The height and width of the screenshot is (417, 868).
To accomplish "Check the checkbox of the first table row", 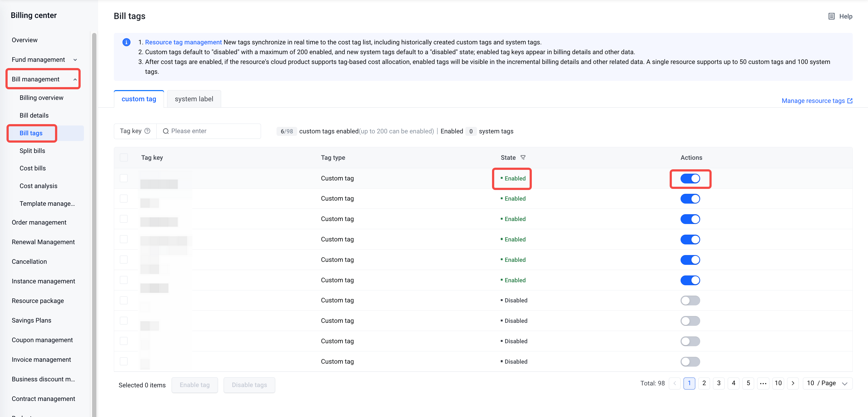I will click(124, 178).
